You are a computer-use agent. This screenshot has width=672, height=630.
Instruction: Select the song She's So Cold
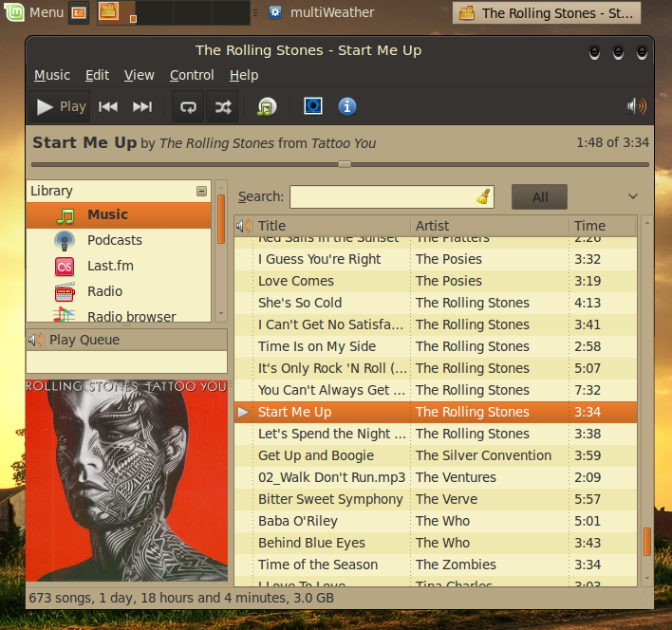pyautogui.click(x=436, y=303)
